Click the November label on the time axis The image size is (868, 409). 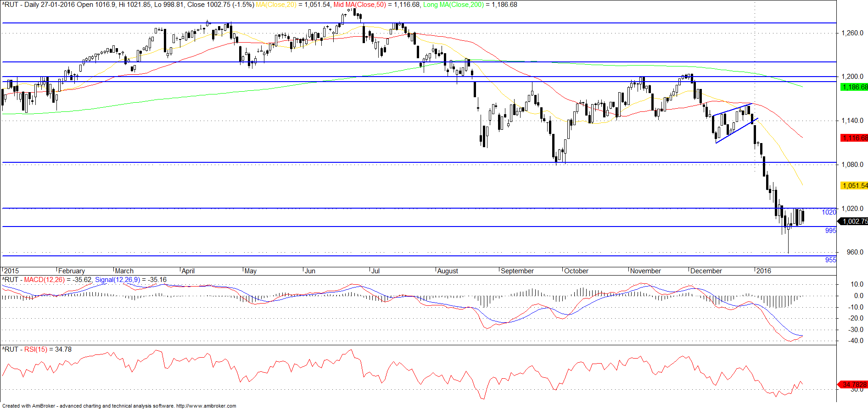click(645, 271)
